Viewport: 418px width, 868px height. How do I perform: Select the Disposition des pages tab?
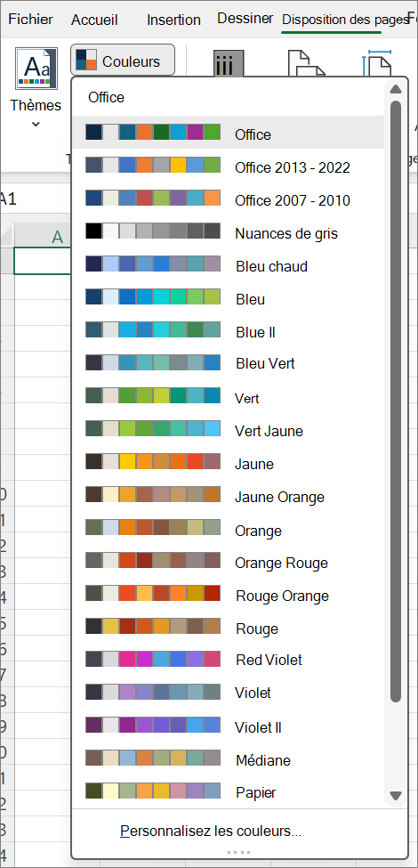(344, 20)
